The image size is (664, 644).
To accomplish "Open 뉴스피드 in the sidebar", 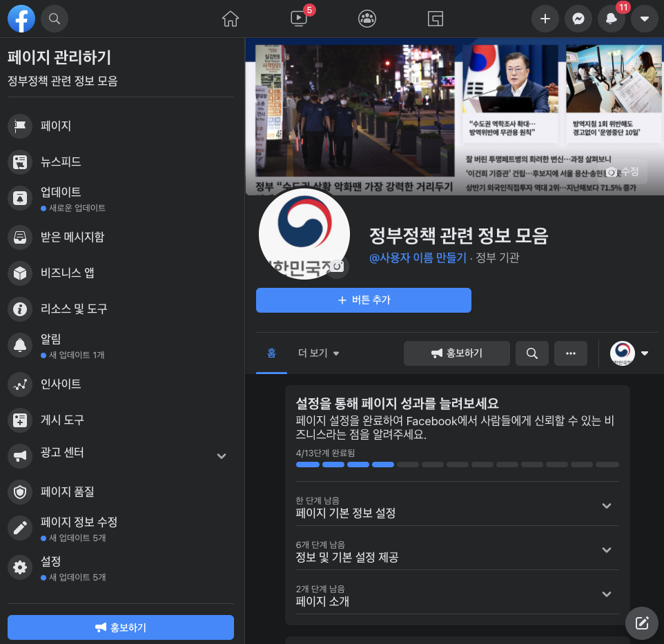I will tap(121, 162).
